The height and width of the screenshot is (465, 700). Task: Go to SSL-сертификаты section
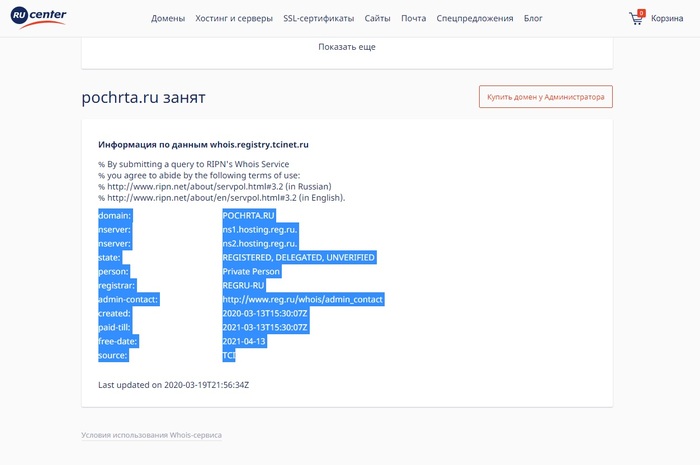[x=320, y=18]
